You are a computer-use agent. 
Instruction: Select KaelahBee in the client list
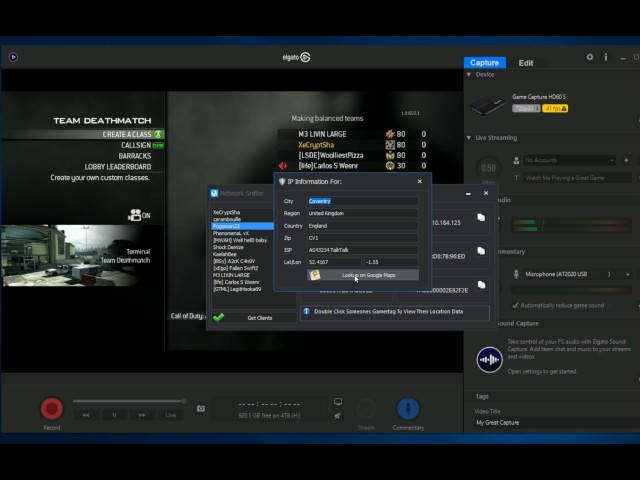[x=224, y=254]
